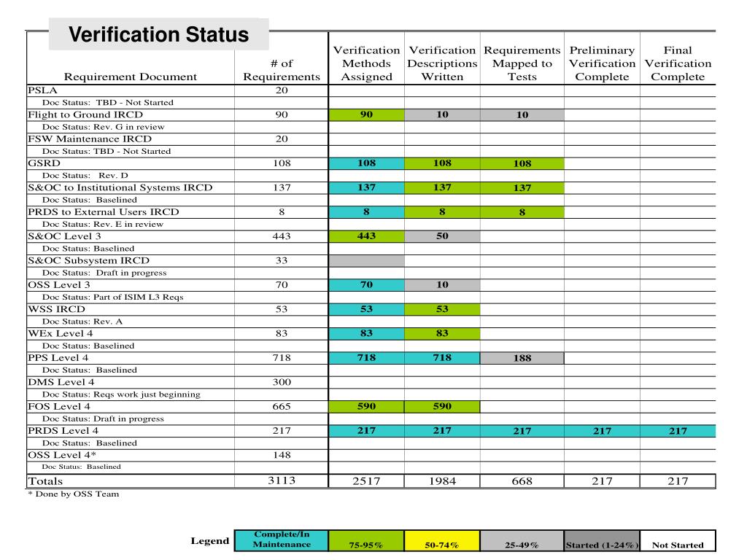This screenshot has height=560, width=747.
Task: Select the 'WSS IRCD' row label
Action: point(56,309)
